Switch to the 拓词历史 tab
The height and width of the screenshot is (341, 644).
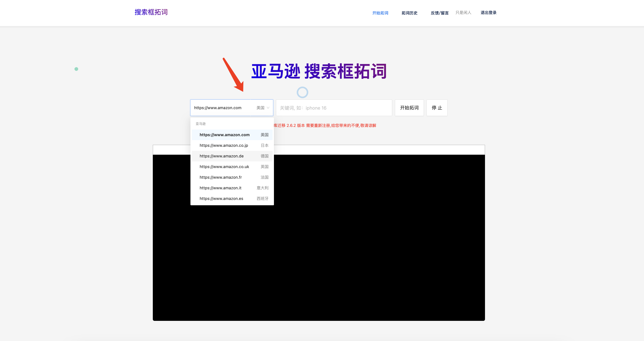(409, 13)
